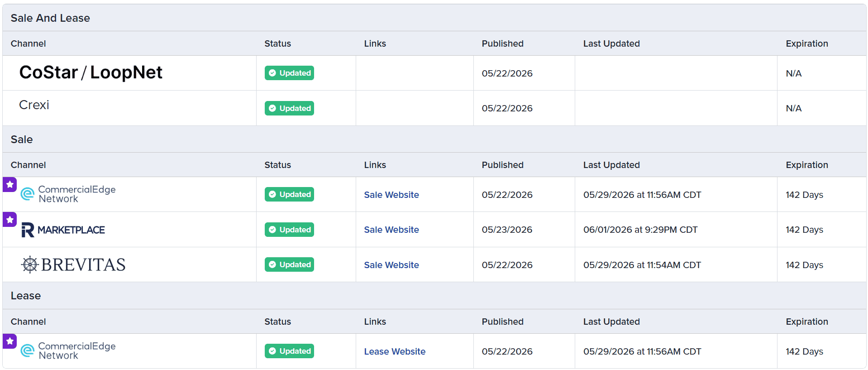868x370 pixels.
Task: Click the star badge on CommercialEdge Lease row
Action: pyautogui.click(x=10, y=341)
